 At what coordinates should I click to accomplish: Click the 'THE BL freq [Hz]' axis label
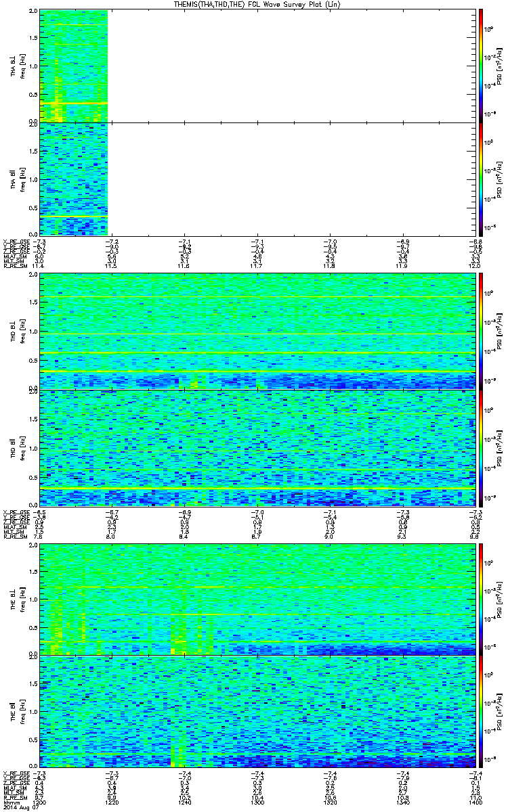pyautogui.click(x=18, y=599)
